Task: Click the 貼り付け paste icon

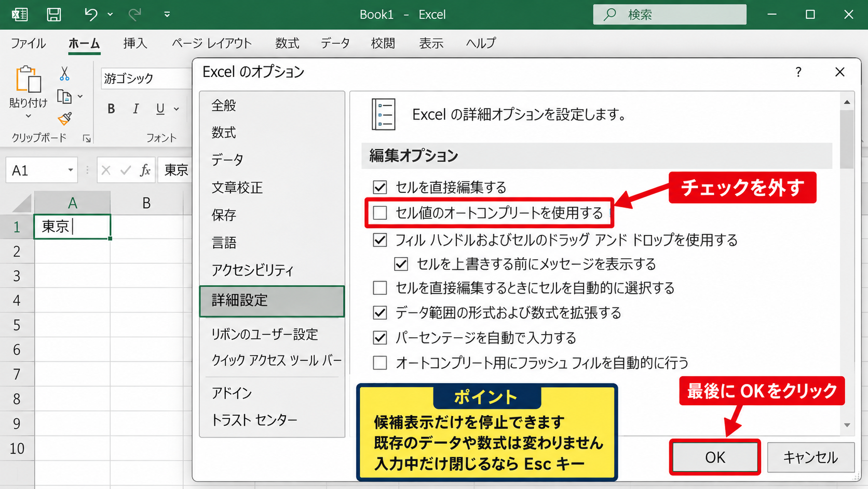Action: [x=29, y=80]
